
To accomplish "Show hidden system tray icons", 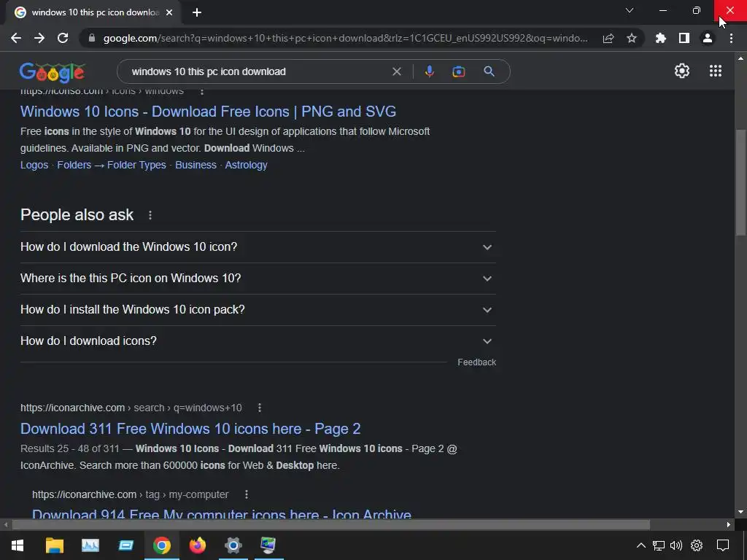I will [641, 545].
